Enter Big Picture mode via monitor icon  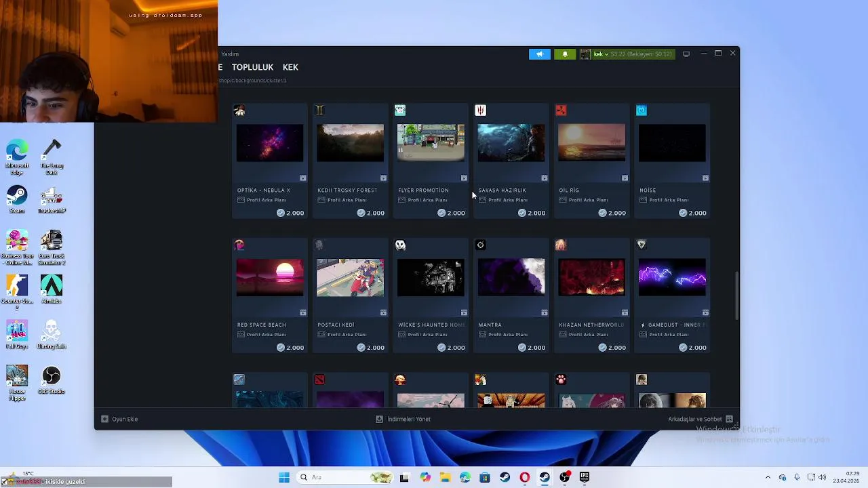(x=686, y=54)
